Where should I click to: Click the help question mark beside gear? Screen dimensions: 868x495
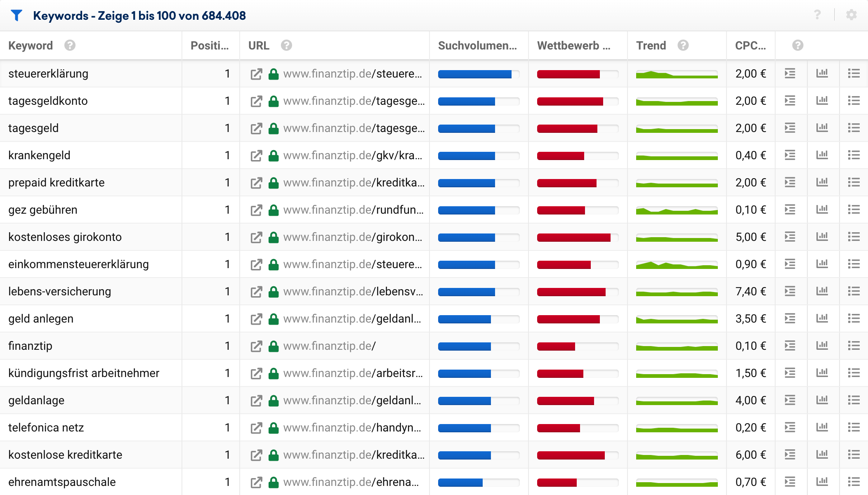(x=817, y=15)
